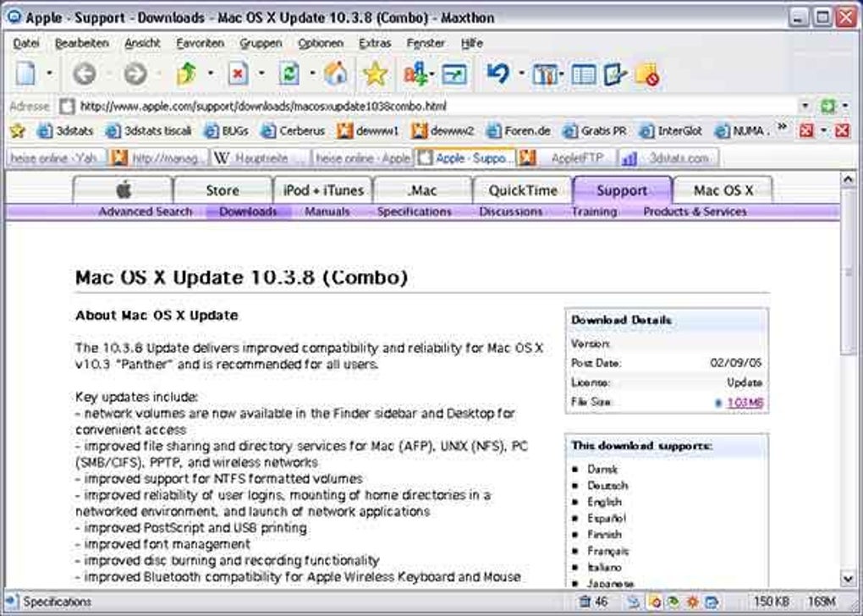Expand favorites bar overflow chevron
863x616 pixels.
[782, 129]
